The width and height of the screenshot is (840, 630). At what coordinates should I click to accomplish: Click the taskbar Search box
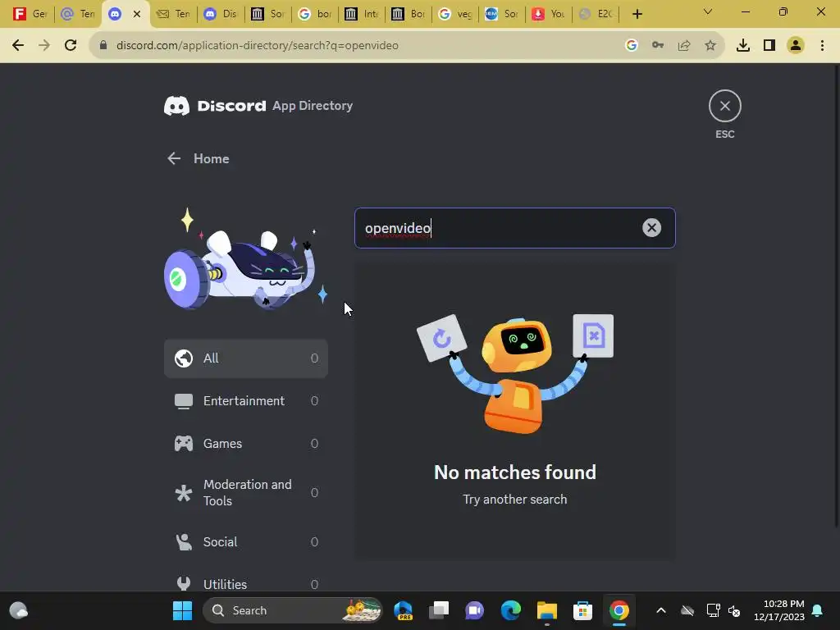point(293,610)
